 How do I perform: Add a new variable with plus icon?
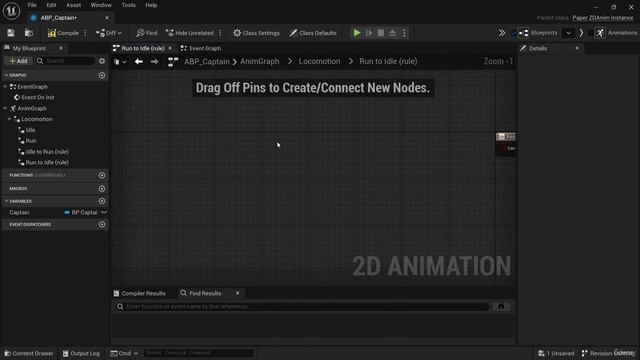click(x=102, y=201)
